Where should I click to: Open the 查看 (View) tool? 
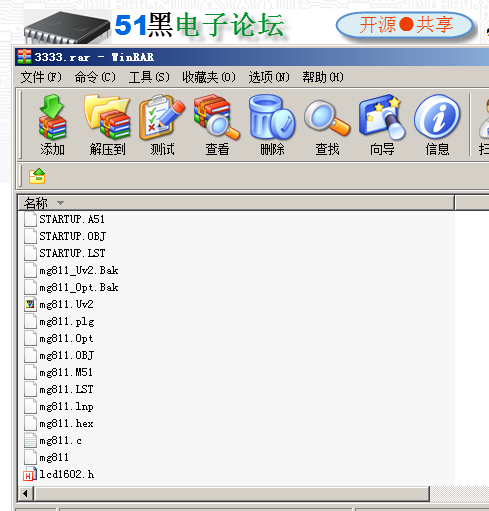click(217, 125)
